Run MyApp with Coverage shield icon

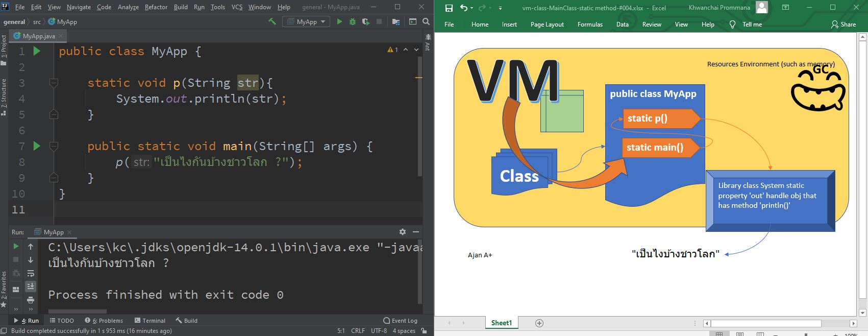365,21
